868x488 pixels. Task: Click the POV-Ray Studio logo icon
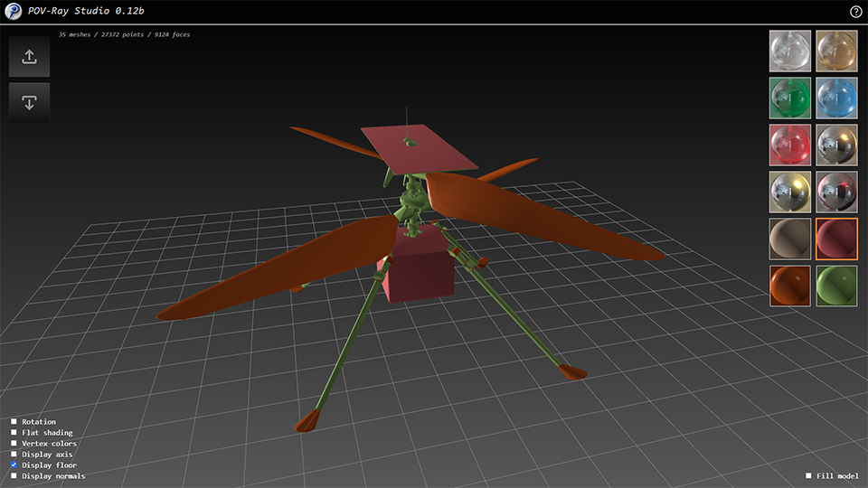pos(13,12)
